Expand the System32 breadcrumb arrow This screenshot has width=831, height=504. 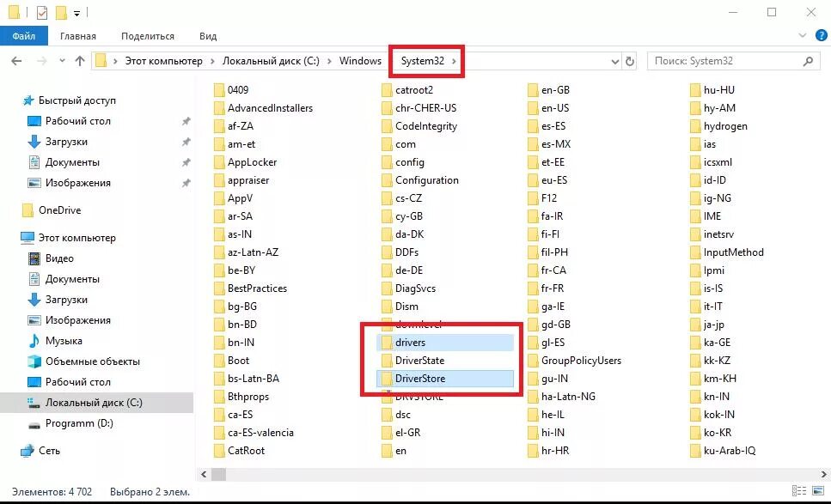click(x=455, y=61)
